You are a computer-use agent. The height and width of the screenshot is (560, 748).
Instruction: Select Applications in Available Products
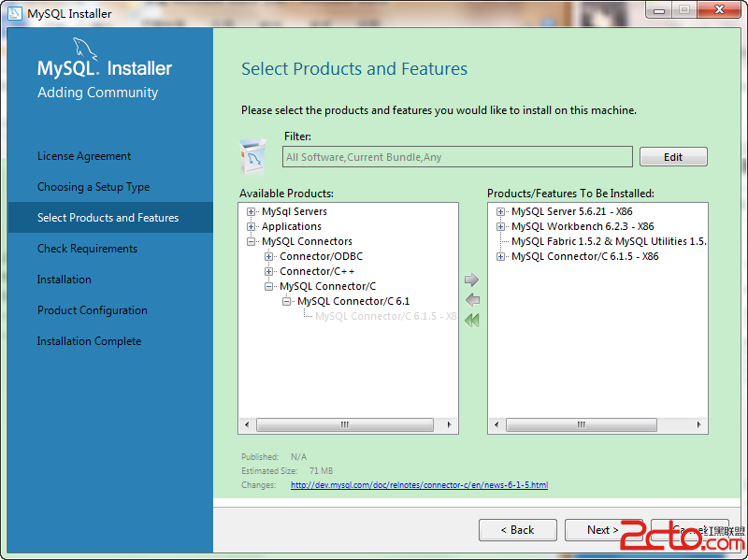[292, 226]
